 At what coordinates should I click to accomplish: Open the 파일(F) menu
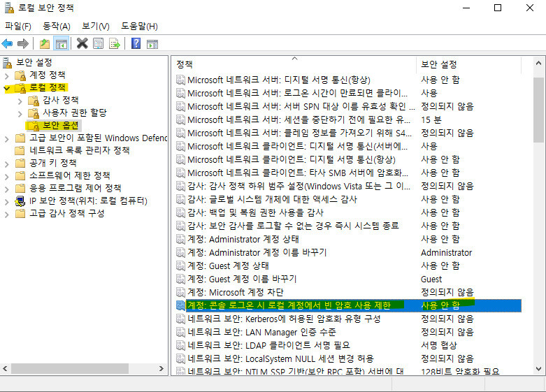click(17, 27)
